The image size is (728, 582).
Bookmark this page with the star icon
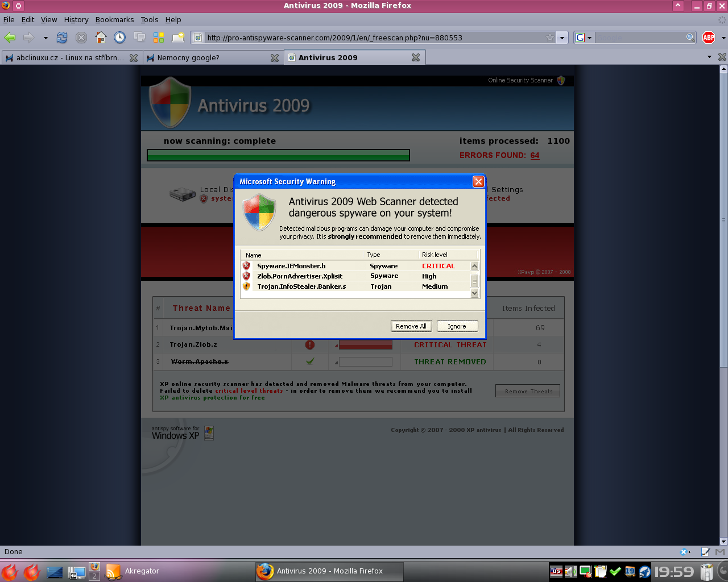[550, 38]
